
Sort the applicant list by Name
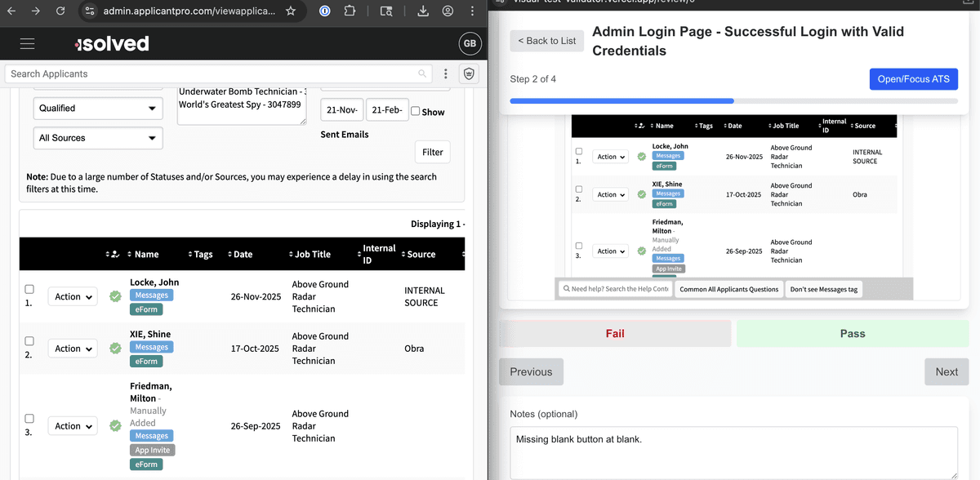144,254
